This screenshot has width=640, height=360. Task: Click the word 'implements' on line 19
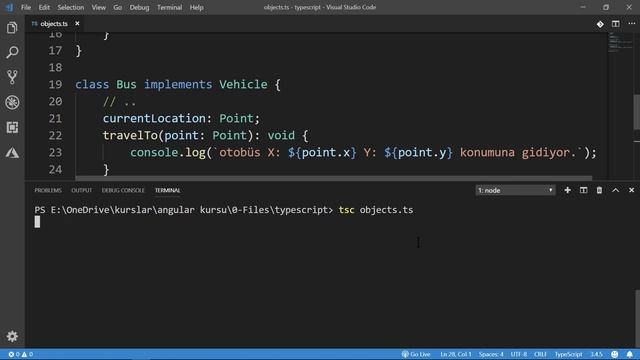[x=178, y=84]
